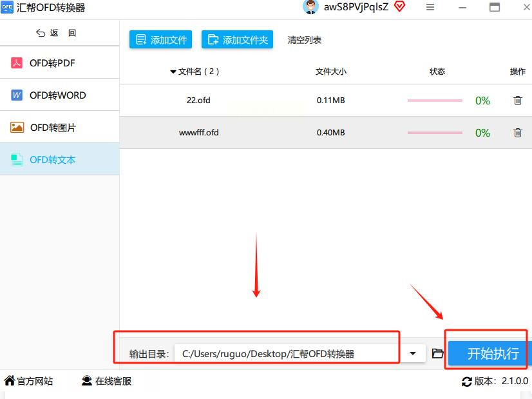Click the 状态 column header
Viewport: 532px width, 399px height.
point(437,72)
